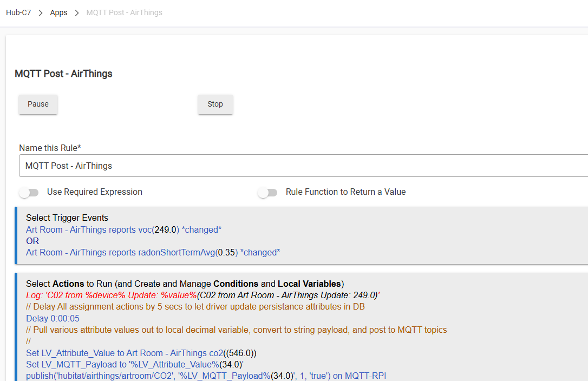Select the Pull various attribute values comment
This screenshot has width=588, height=381.
pyautogui.click(x=236, y=330)
